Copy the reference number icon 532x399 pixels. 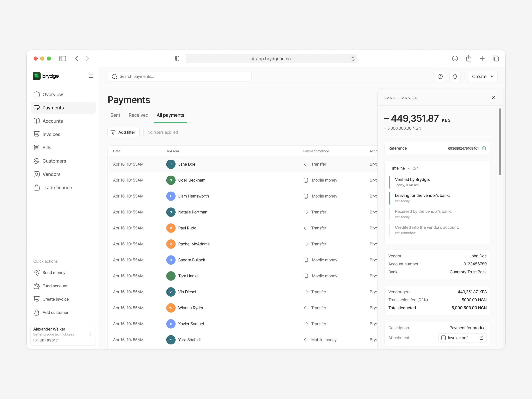point(484,148)
